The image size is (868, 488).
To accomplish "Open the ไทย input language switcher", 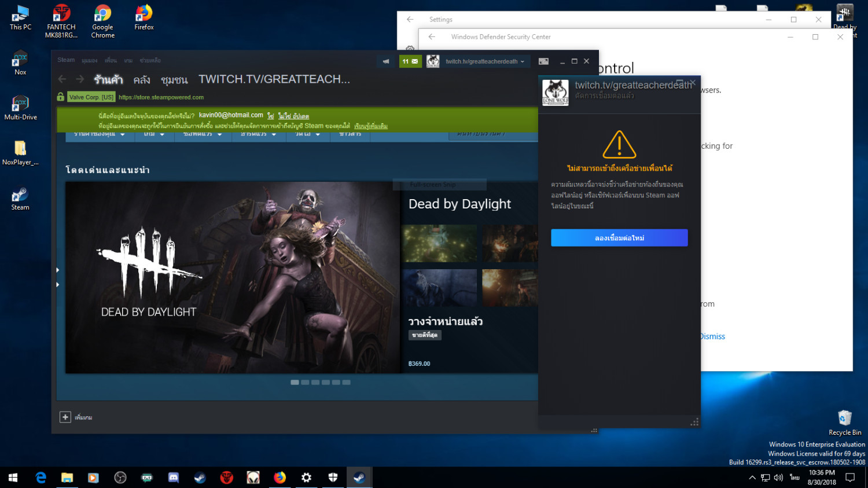I will click(x=795, y=478).
